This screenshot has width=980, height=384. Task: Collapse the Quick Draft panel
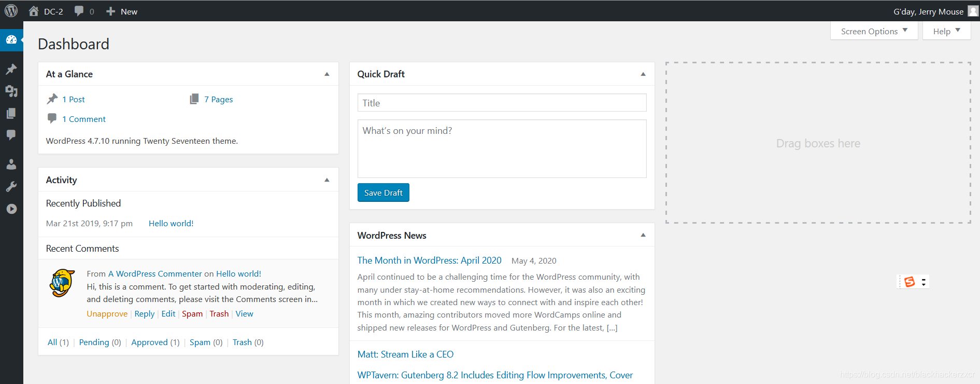pos(643,74)
